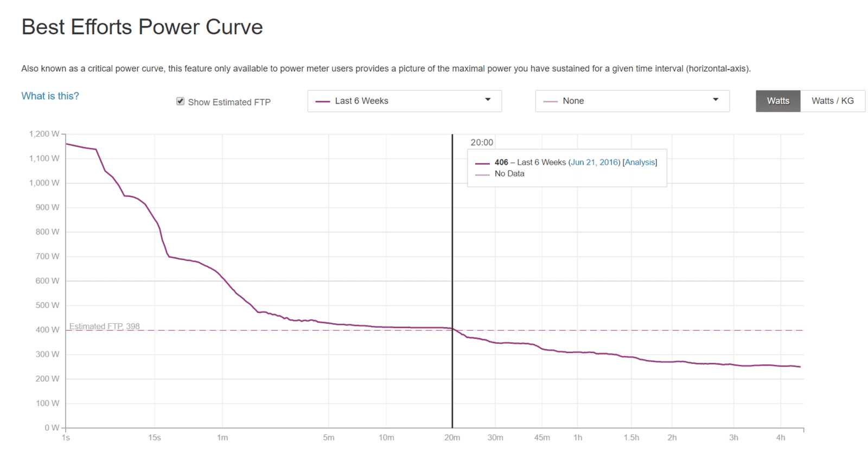
Task: Click the caret arrow beside None
Action: point(716,100)
